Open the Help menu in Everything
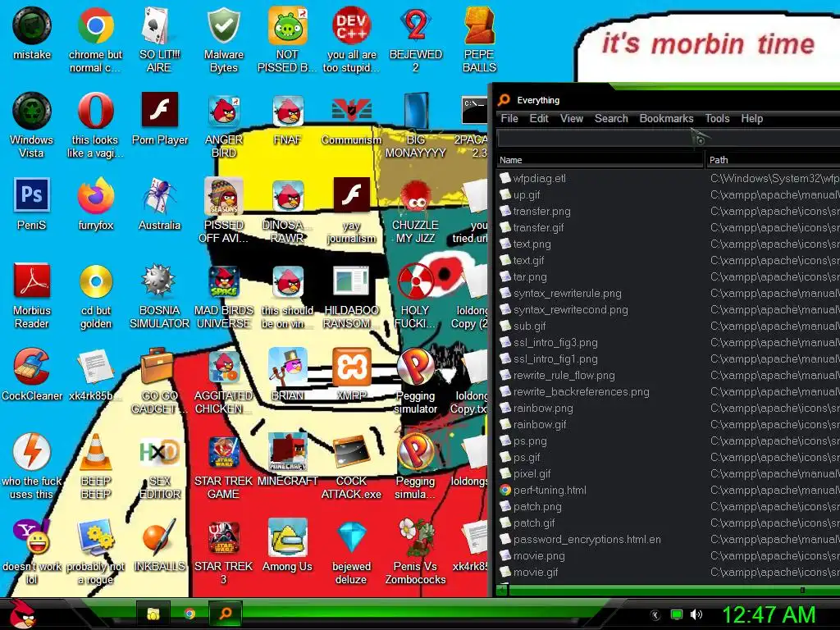Image resolution: width=840 pixels, height=630 pixels. 751,118
